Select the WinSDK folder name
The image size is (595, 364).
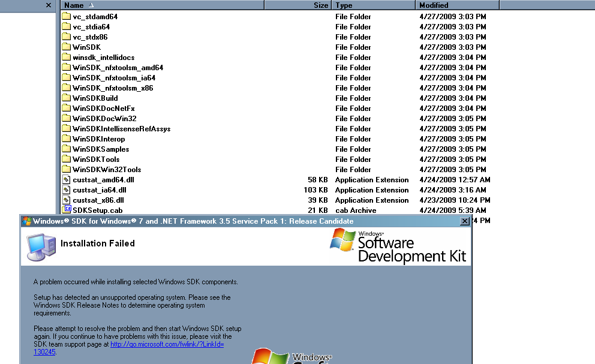click(x=87, y=47)
